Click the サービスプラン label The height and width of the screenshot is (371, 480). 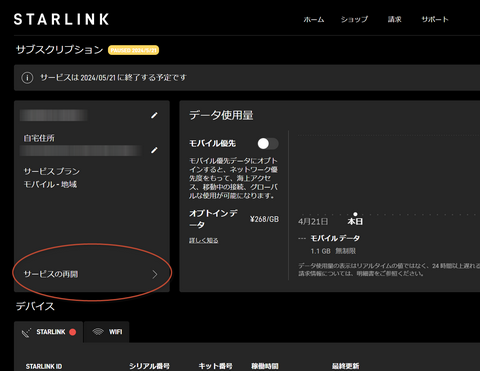point(52,172)
